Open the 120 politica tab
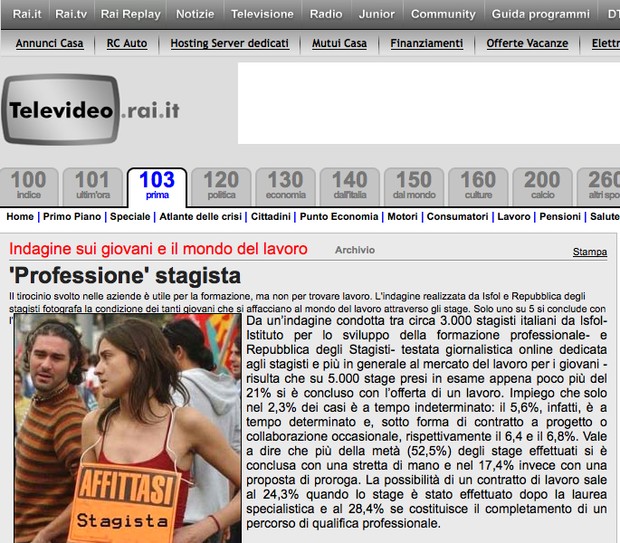Viewport: 620px width, 543px height. click(221, 186)
